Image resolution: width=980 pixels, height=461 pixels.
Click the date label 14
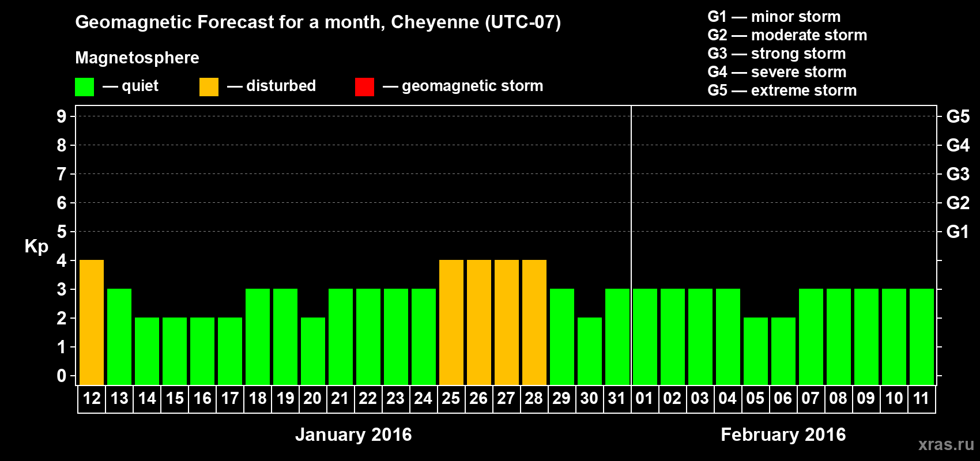point(147,398)
